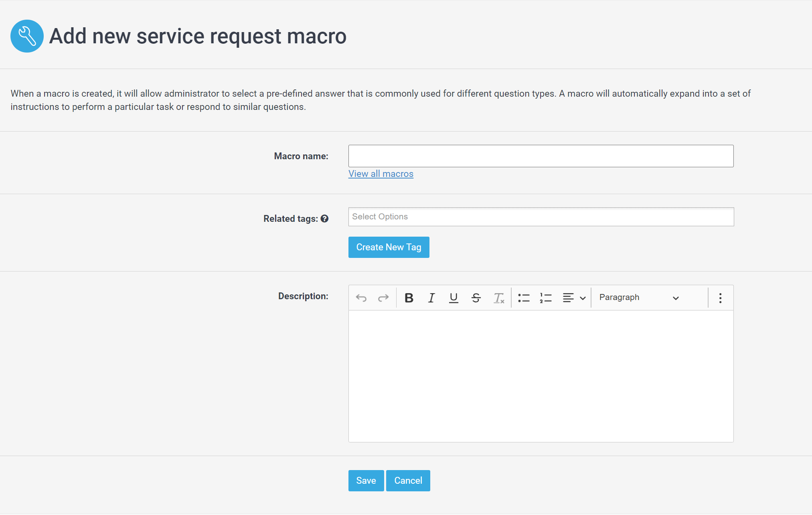Insert a bulleted list
This screenshot has width=812, height=515.
[x=524, y=298]
